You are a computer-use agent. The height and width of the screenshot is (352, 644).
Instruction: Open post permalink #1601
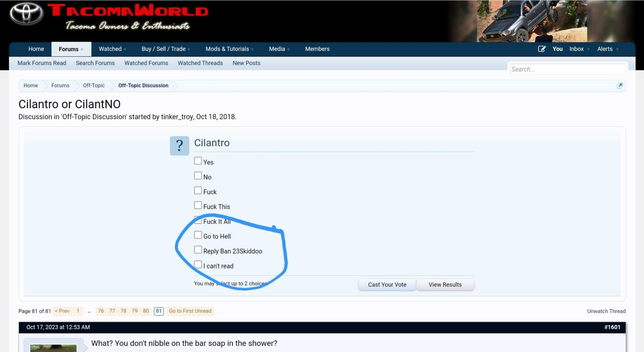tap(612, 327)
